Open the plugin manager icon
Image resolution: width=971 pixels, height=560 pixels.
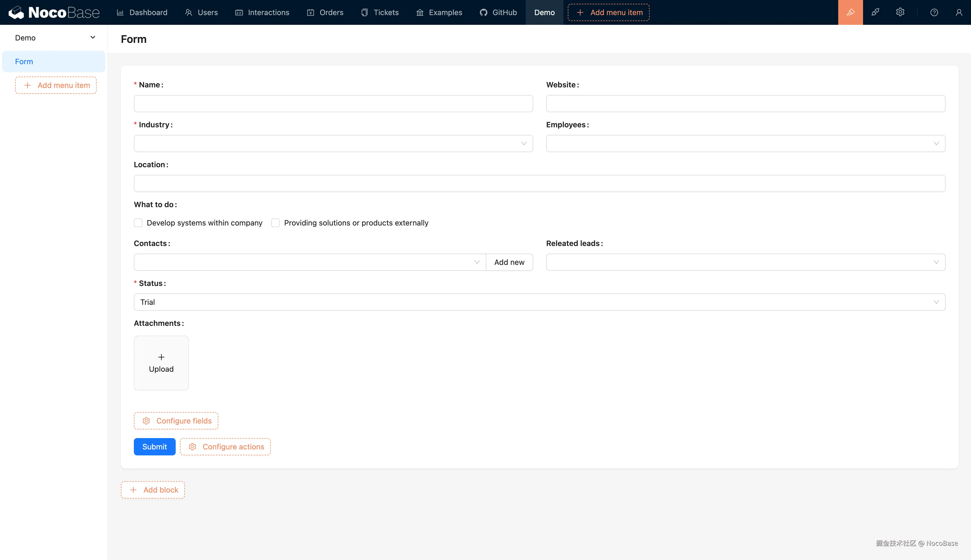click(875, 12)
